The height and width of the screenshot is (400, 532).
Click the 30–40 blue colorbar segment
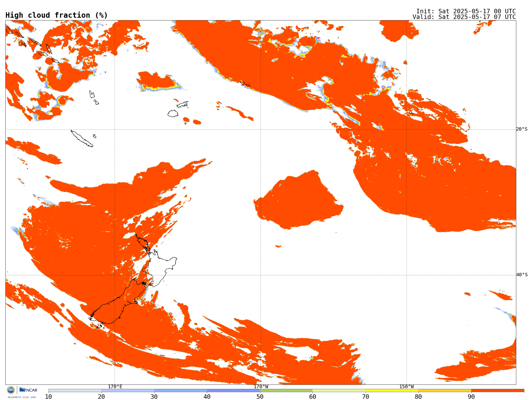(x=181, y=391)
